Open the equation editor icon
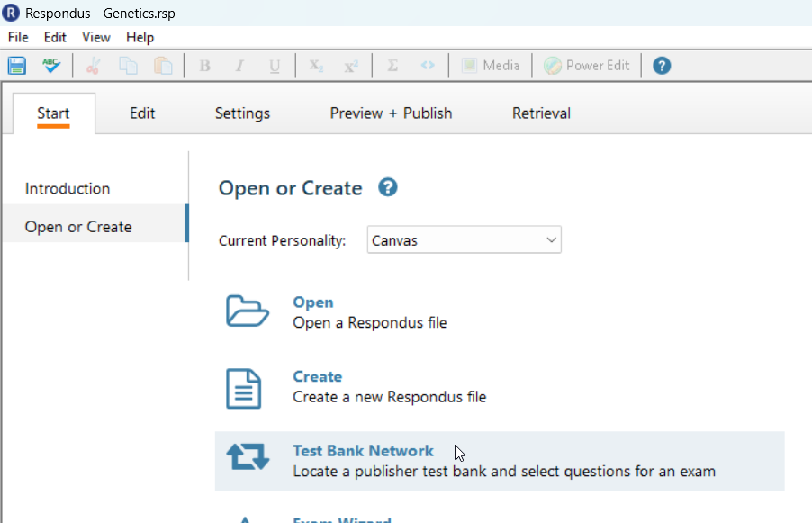Screen dimensions: 812x523 pos(392,65)
